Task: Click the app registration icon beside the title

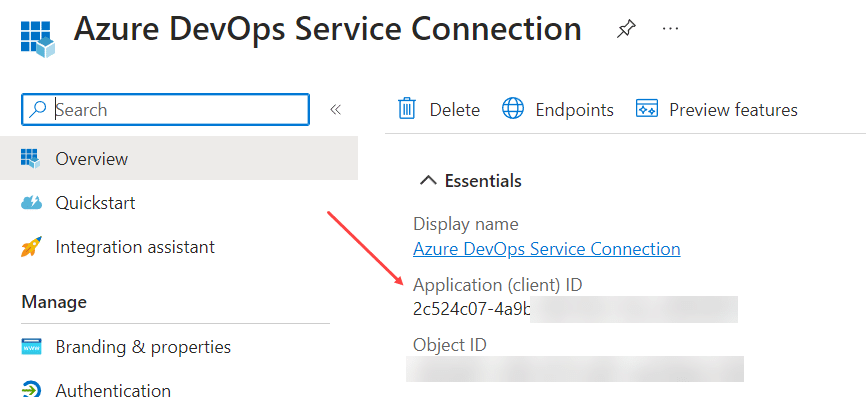Action: coord(38,39)
